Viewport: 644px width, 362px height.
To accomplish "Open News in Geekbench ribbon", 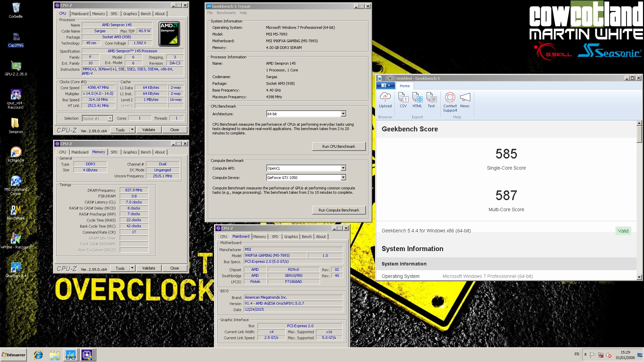I will tap(465, 100).
